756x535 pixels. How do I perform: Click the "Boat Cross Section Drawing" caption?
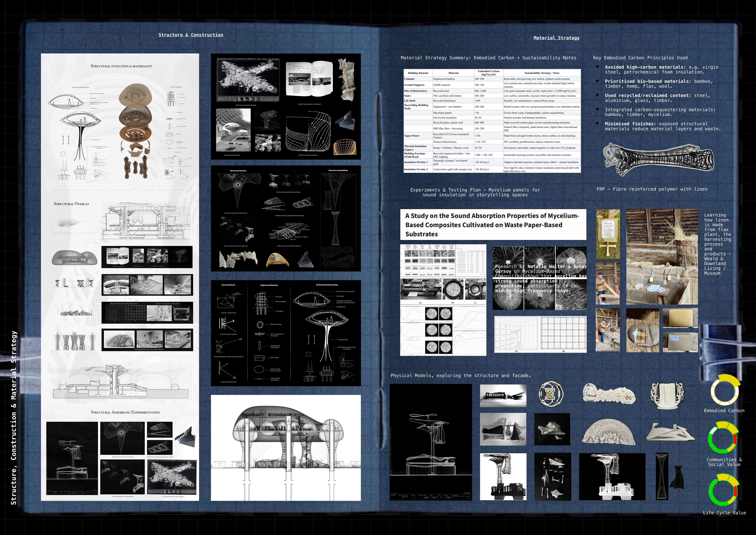tap(308, 155)
